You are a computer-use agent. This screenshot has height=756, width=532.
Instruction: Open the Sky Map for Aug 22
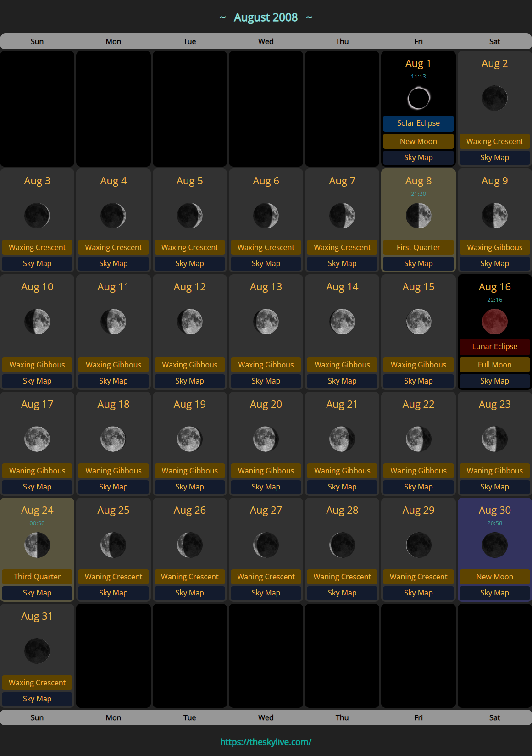coord(418,487)
